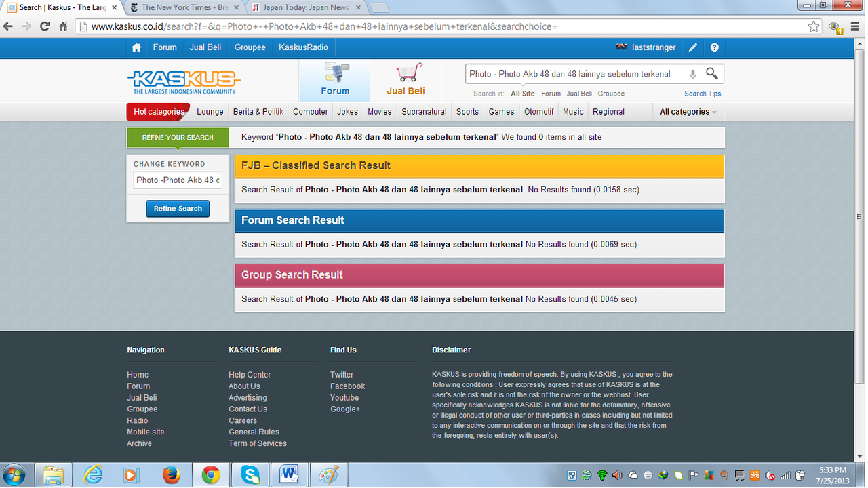Open Forum in top navigation
This screenshot has width=868, height=488.
[165, 47]
